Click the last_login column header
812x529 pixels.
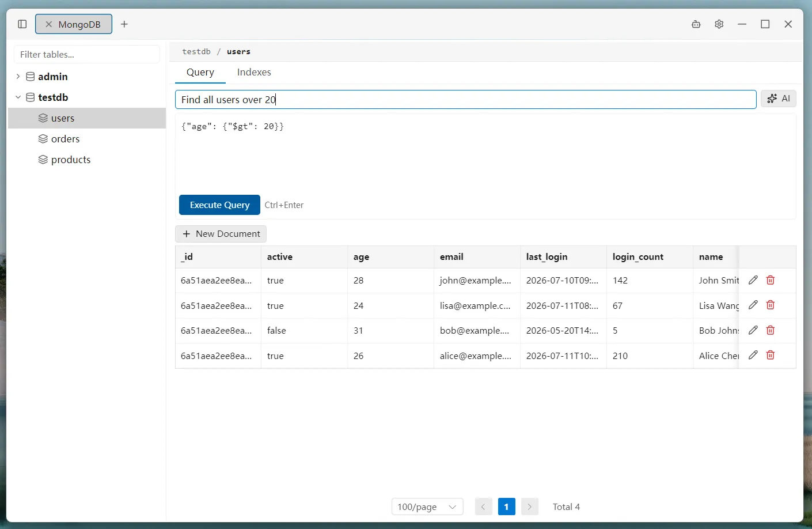(x=564, y=257)
